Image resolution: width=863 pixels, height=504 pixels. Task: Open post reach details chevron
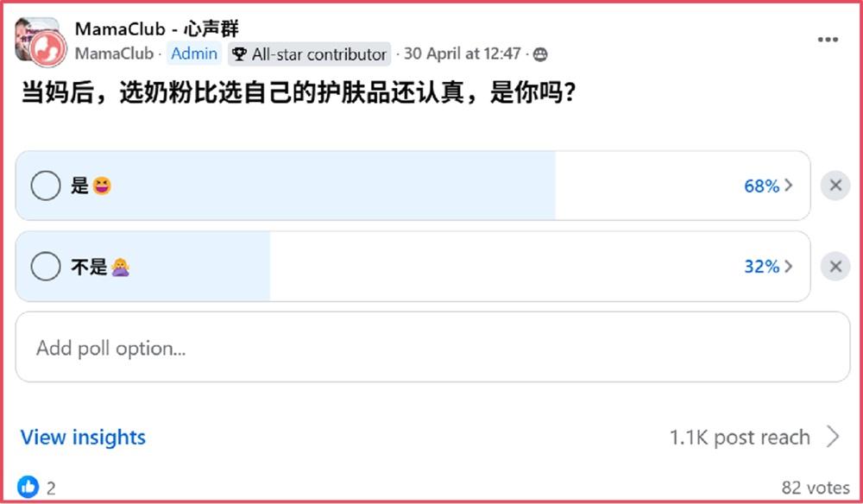coord(834,437)
